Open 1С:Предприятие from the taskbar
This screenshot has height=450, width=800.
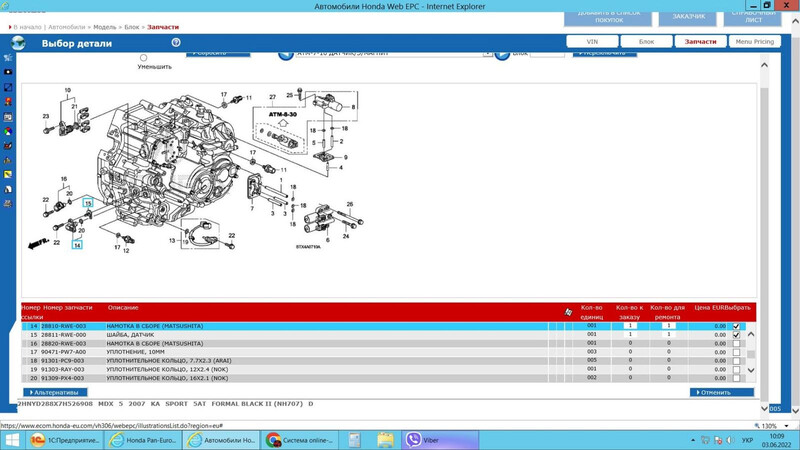64,440
